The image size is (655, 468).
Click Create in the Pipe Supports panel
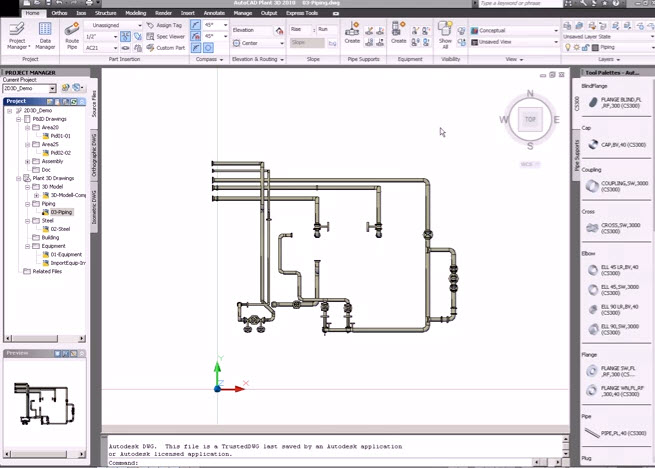352,33
